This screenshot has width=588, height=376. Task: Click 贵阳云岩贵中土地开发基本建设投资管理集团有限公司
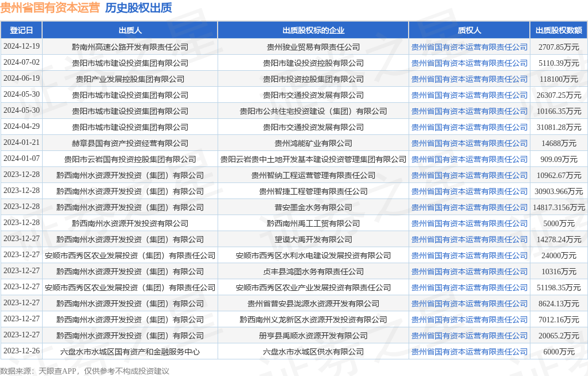pyautogui.click(x=313, y=160)
